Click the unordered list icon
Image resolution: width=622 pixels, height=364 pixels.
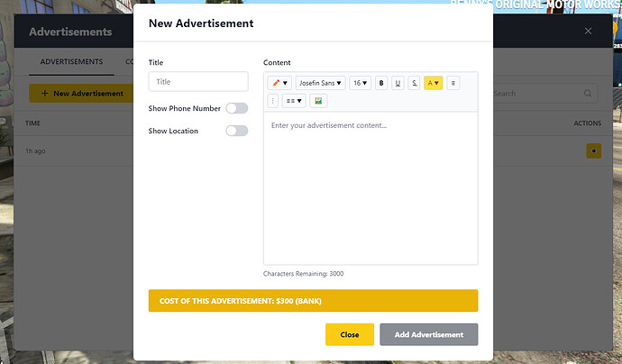pos(453,83)
